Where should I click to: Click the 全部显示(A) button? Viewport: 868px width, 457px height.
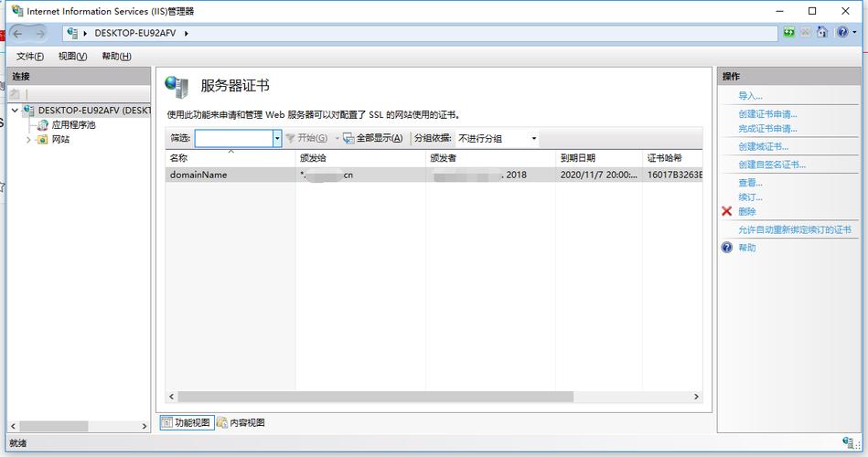(x=373, y=138)
